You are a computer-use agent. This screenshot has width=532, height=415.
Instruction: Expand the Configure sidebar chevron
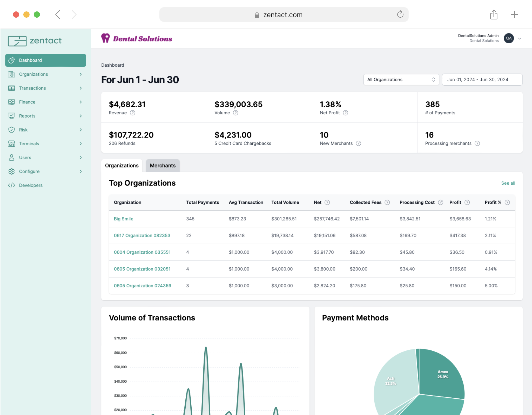tap(81, 171)
